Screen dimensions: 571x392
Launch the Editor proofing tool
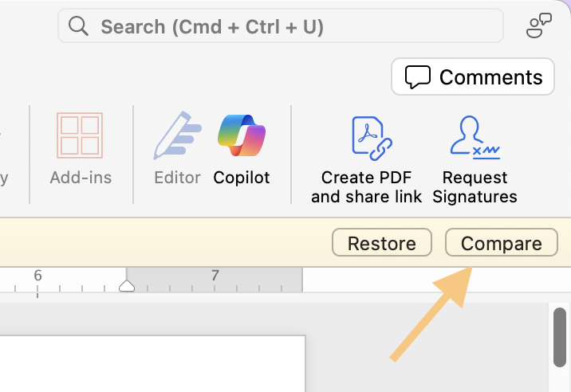177,150
